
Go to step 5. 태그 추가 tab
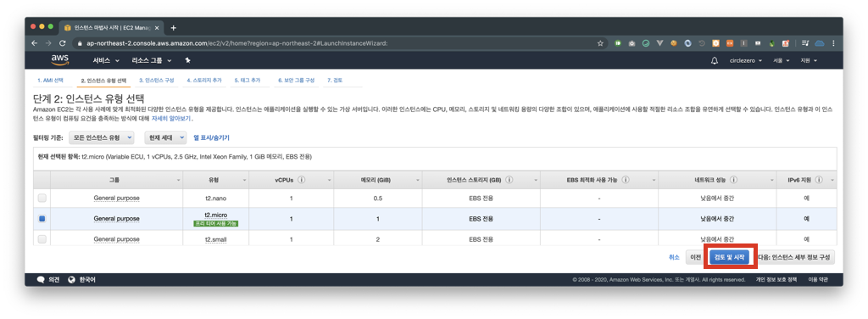point(248,81)
